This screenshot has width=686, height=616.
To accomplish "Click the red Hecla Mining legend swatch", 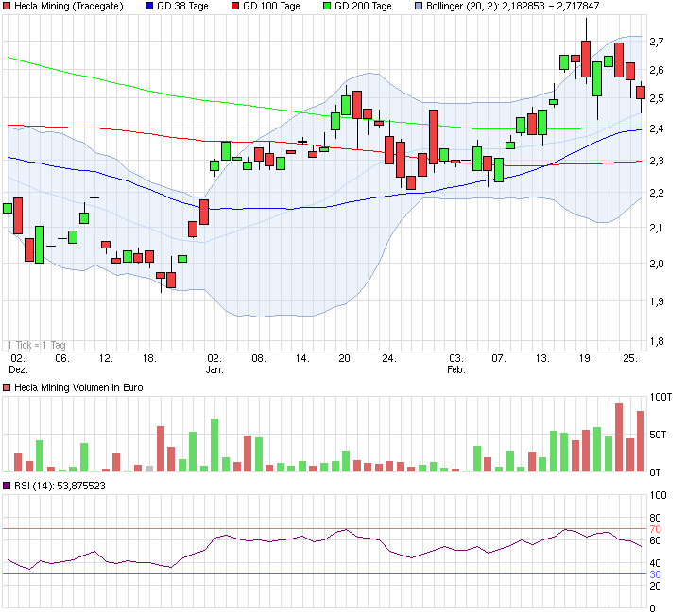I will tap(7, 6).
